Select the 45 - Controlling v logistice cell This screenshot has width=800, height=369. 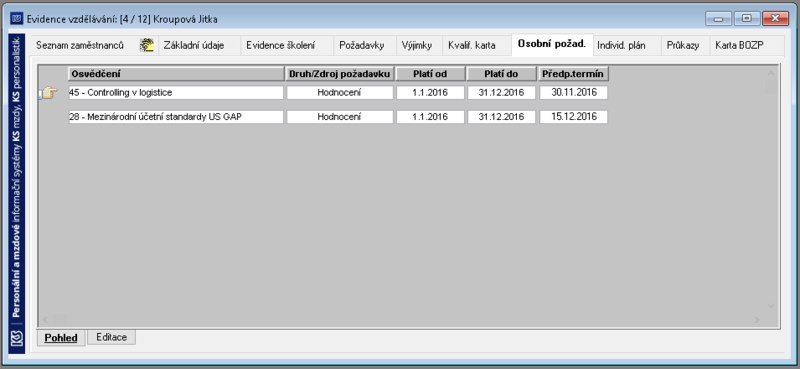176,92
